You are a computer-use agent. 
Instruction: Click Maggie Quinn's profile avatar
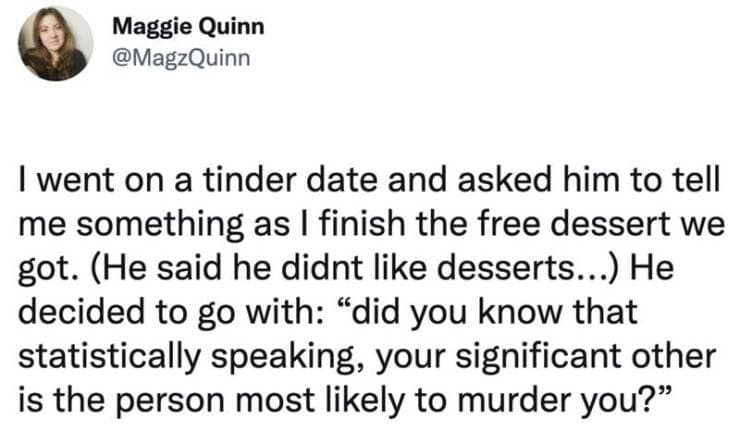[55, 42]
